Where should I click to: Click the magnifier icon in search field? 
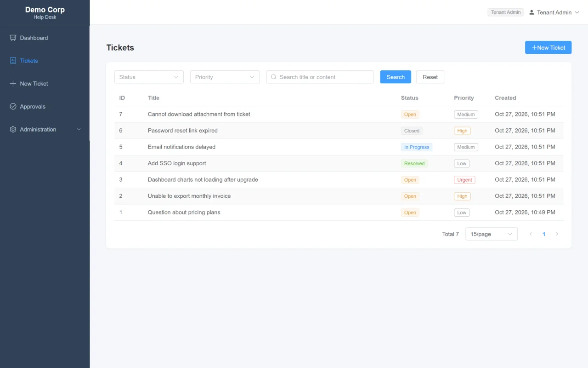pos(274,77)
